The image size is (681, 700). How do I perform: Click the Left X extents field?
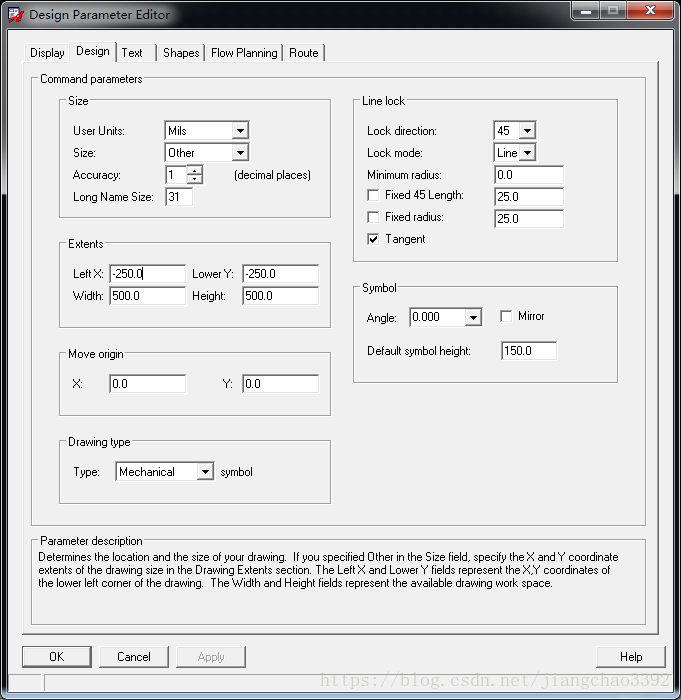[x=147, y=274]
